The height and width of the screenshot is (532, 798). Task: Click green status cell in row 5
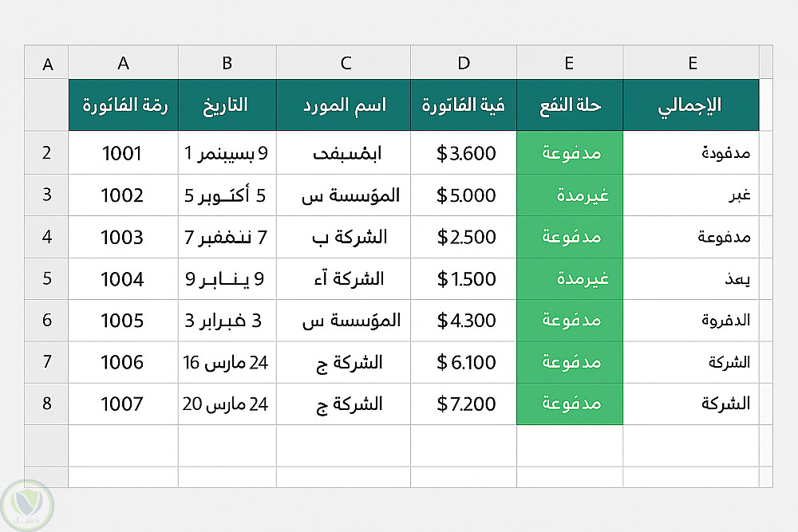point(570,279)
